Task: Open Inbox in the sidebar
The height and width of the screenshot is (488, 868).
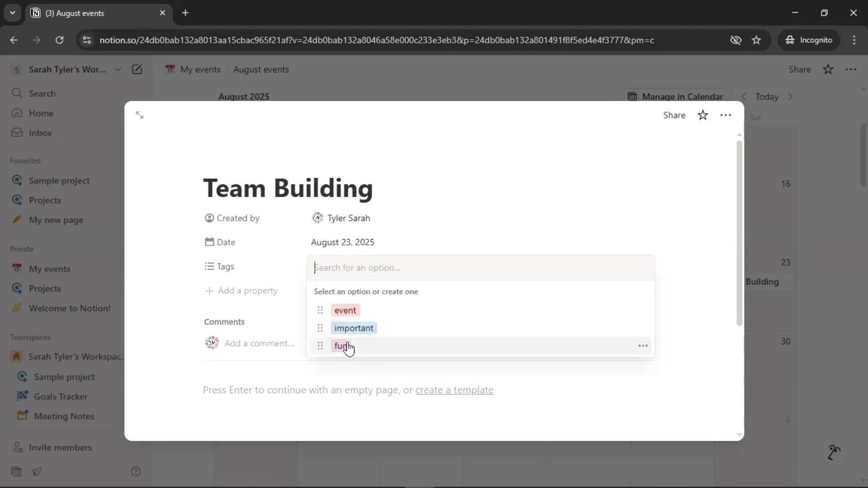Action: tap(40, 133)
